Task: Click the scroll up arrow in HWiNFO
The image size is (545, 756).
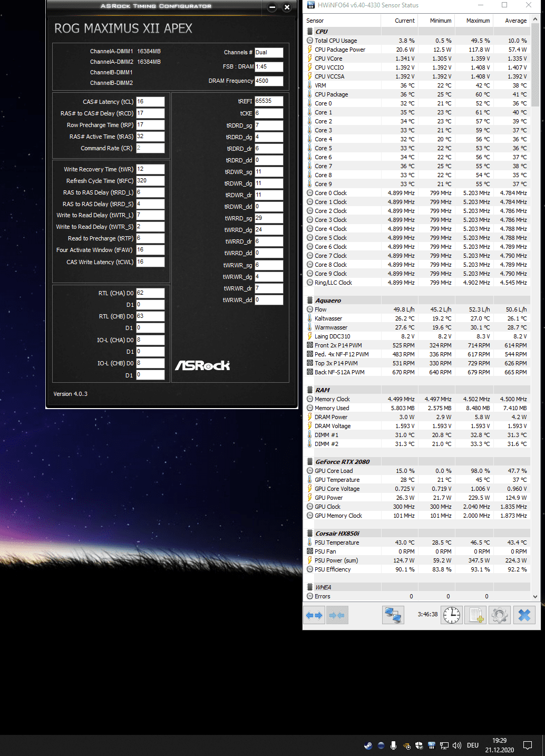Action: [x=536, y=20]
